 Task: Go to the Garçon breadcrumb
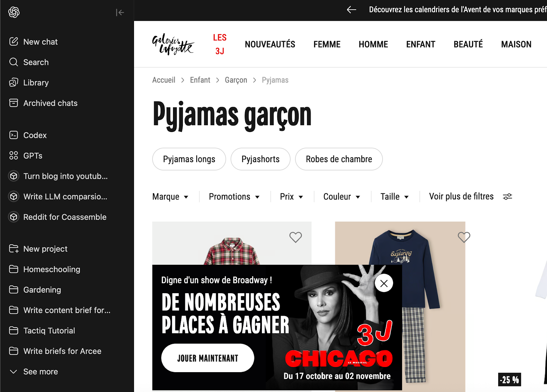pyautogui.click(x=236, y=80)
